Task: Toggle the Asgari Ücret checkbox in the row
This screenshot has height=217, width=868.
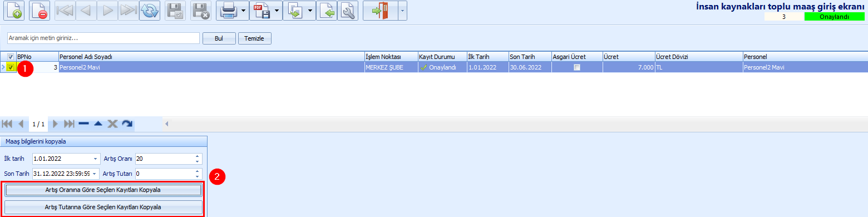Action: pos(577,67)
